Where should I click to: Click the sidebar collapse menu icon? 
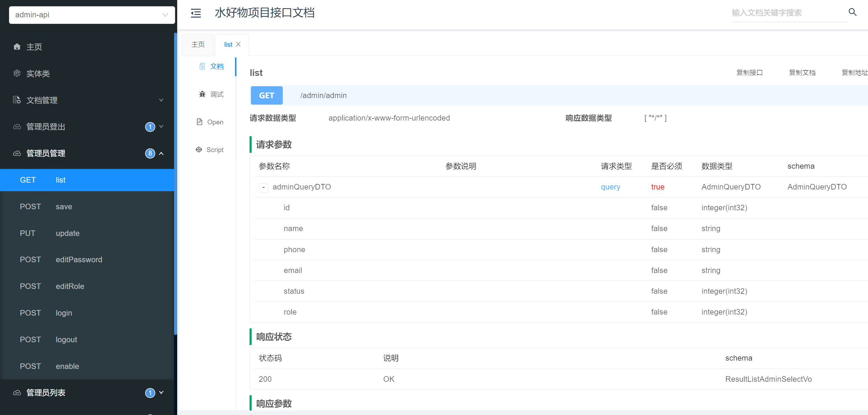pos(196,13)
